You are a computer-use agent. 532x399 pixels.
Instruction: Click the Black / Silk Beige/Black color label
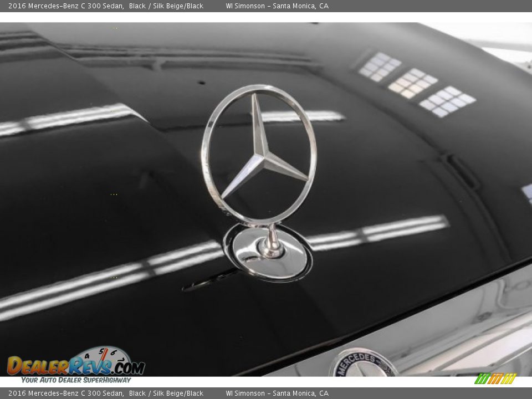click(x=166, y=7)
